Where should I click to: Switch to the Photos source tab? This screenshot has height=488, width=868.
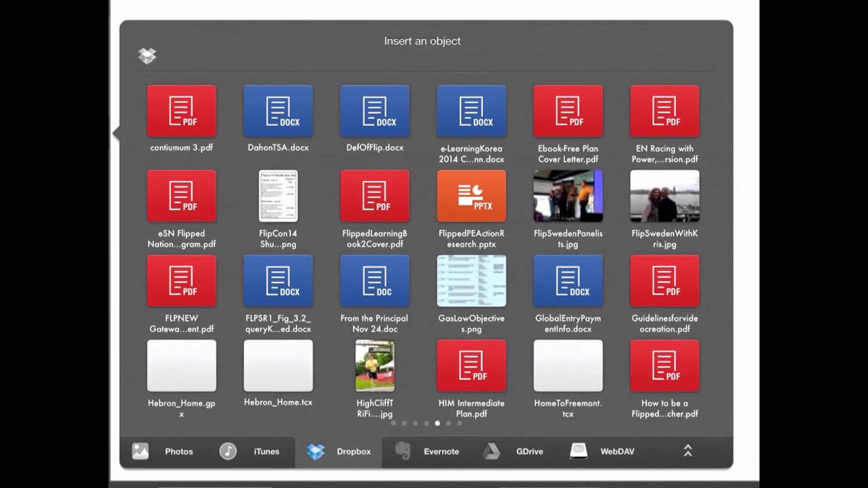point(163,451)
